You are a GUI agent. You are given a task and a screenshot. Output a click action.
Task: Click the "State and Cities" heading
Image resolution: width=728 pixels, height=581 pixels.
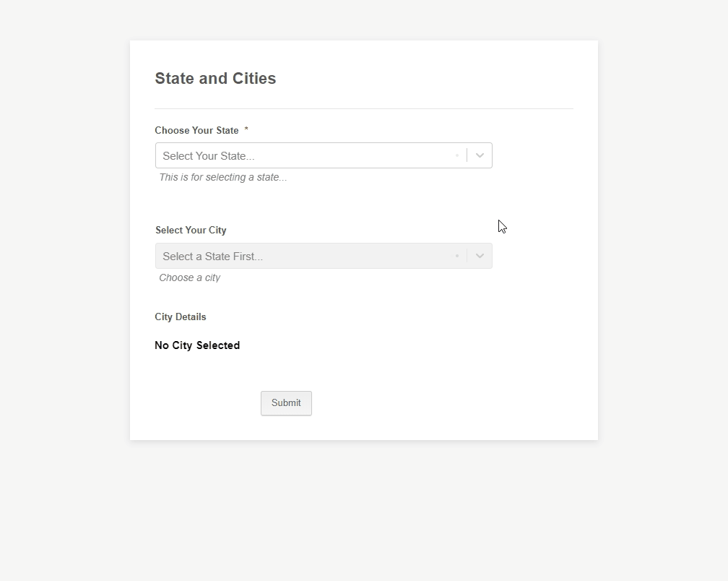pos(215,79)
